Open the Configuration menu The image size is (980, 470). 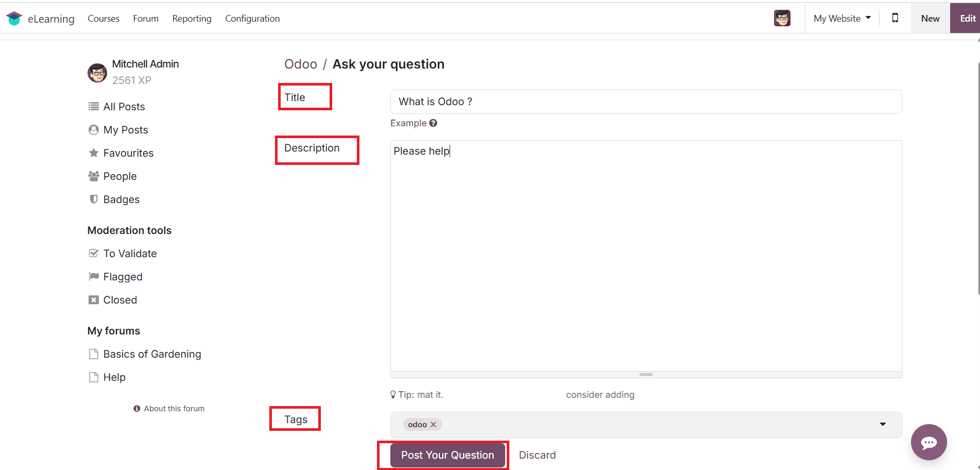[252, 19]
